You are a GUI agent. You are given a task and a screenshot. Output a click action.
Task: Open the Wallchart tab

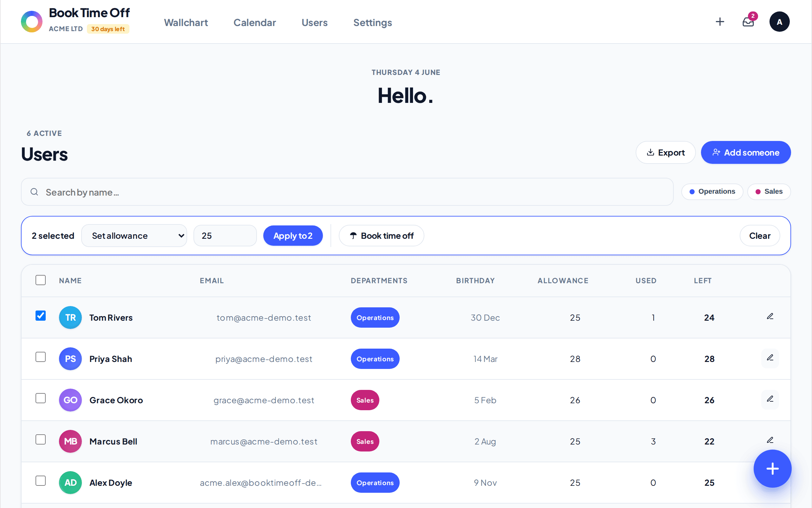pyautogui.click(x=186, y=23)
